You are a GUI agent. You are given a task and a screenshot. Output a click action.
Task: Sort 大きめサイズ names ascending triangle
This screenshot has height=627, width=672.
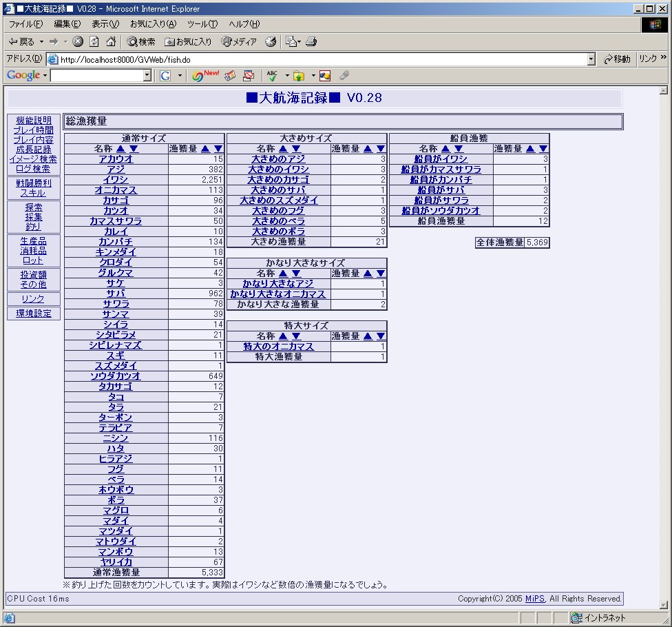click(283, 149)
